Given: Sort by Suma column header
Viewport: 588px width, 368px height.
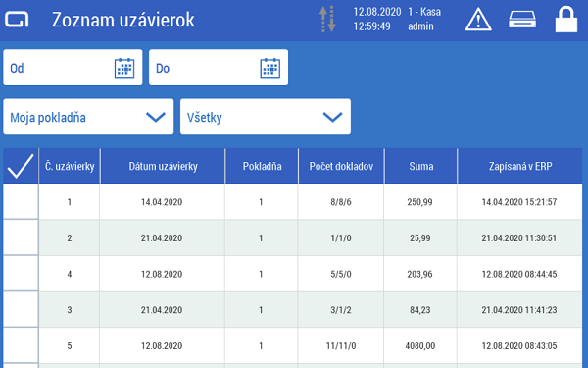Looking at the screenshot, I should [421, 166].
